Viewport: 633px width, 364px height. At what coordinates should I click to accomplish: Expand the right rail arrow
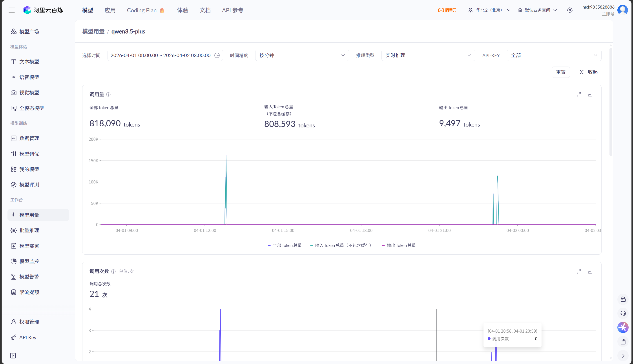pyautogui.click(x=623, y=355)
